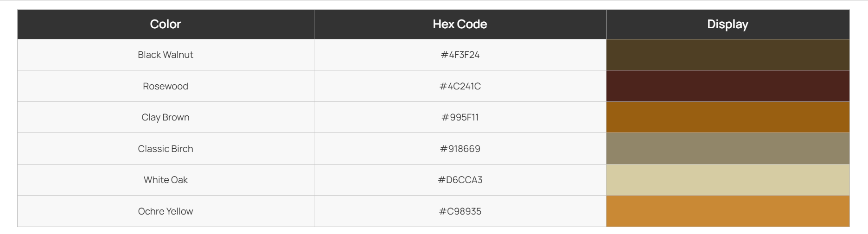Screen dimensions: 868x234
Task: Click the Hex Code column header
Action: coord(460,24)
